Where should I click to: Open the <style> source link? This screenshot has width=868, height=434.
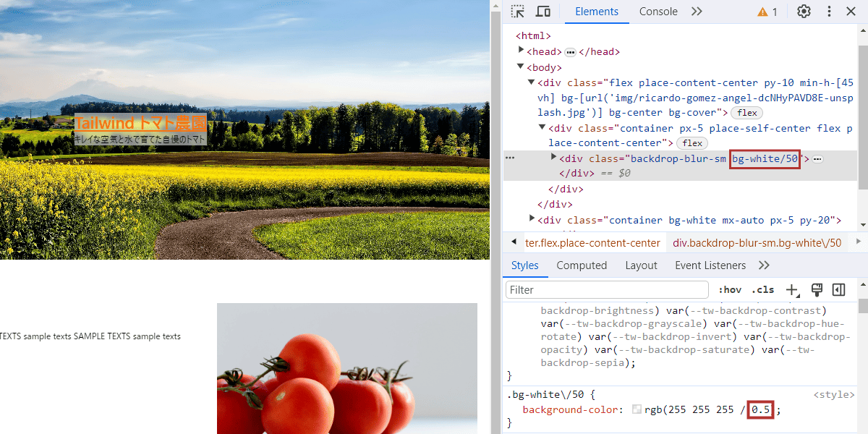[834, 395]
